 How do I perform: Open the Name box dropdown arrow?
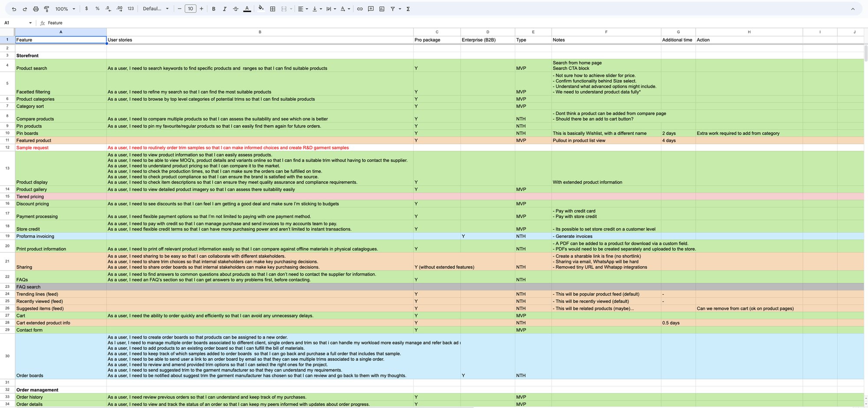[x=30, y=23]
